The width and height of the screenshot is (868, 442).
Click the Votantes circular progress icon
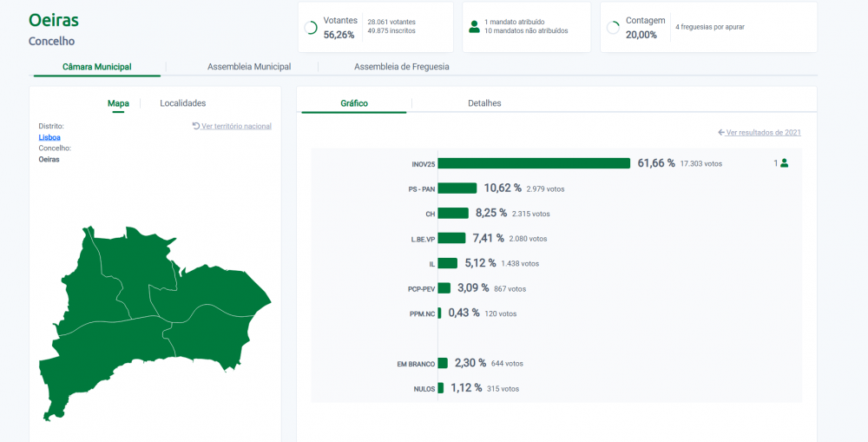coord(311,28)
